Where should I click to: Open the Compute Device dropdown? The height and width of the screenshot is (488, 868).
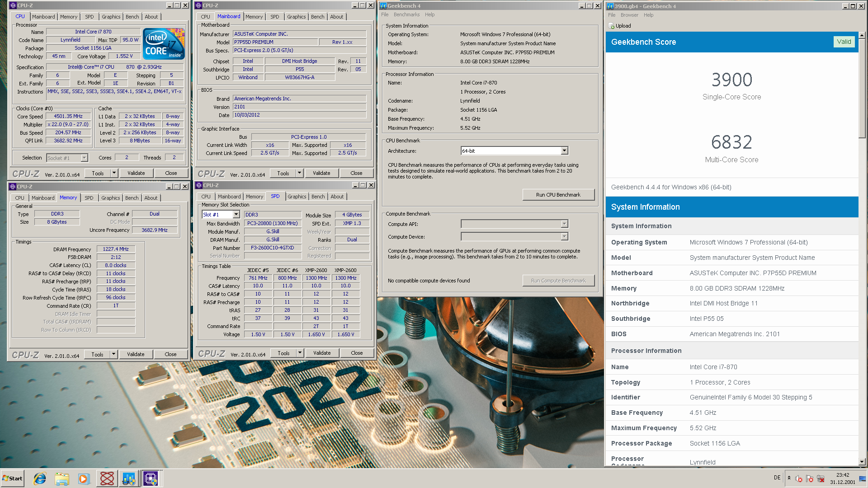pos(564,236)
